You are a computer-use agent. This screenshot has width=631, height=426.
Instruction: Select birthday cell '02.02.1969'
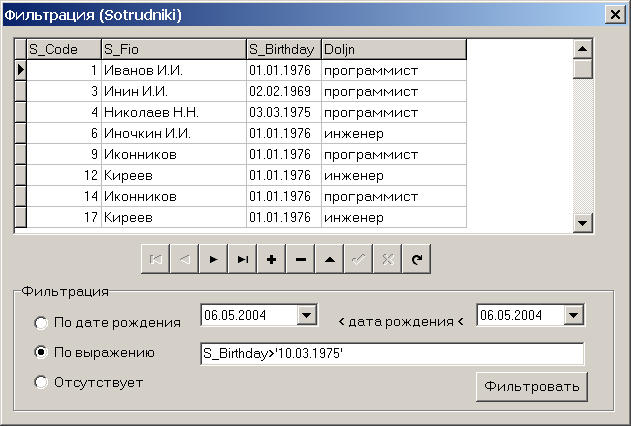tap(284, 91)
